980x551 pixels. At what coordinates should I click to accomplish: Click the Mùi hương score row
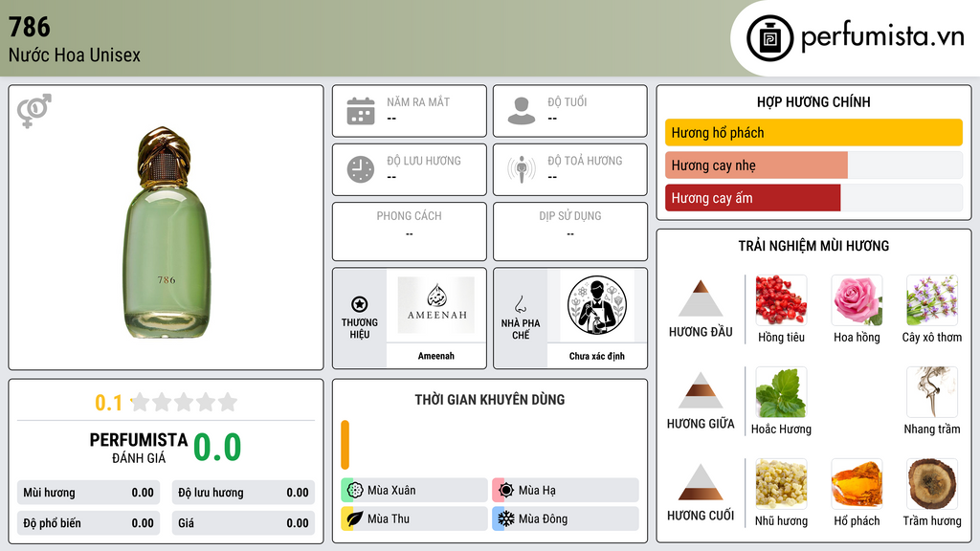coord(89,493)
